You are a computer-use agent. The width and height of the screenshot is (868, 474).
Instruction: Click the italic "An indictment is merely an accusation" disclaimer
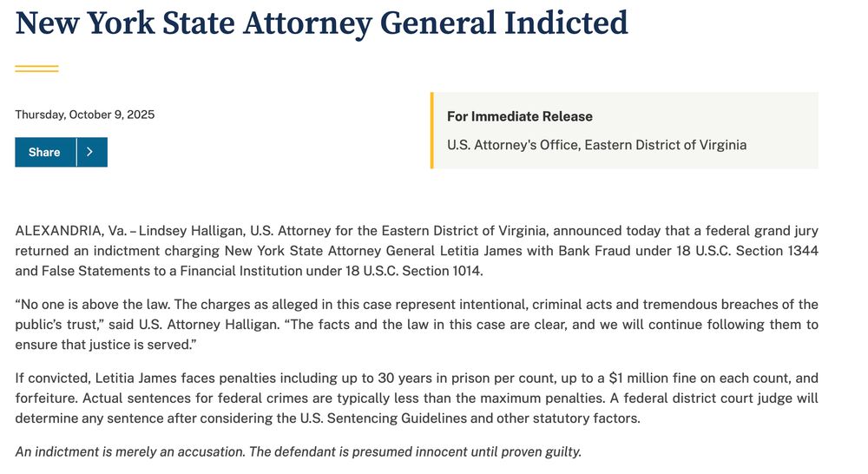click(x=129, y=451)
